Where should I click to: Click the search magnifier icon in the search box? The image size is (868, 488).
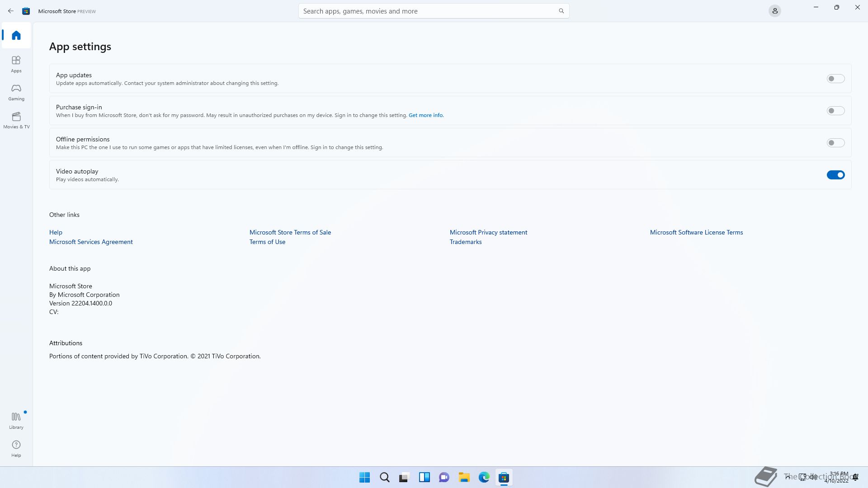561,11
